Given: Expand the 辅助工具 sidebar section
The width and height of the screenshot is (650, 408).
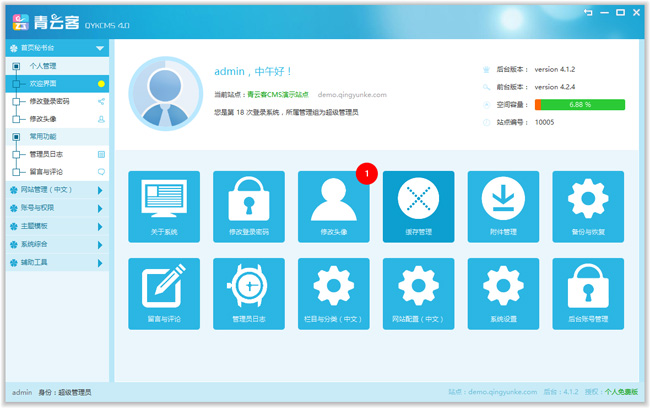Looking at the screenshot, I should pyautogui.click(x=57, y=262).
